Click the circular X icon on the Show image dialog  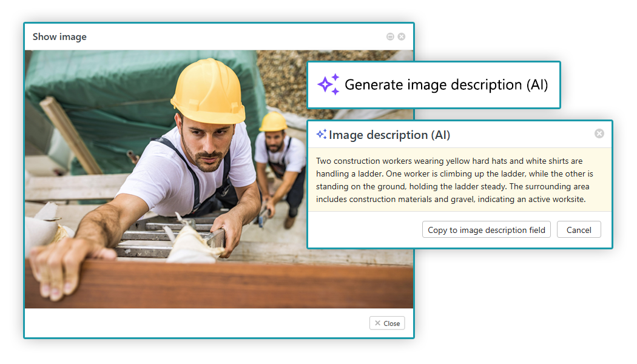coord(401,36)
